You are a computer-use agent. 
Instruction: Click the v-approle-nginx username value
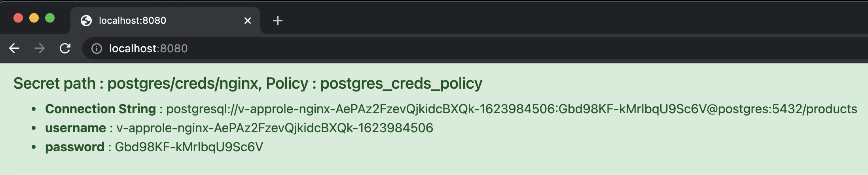click(x=275, y=128)
